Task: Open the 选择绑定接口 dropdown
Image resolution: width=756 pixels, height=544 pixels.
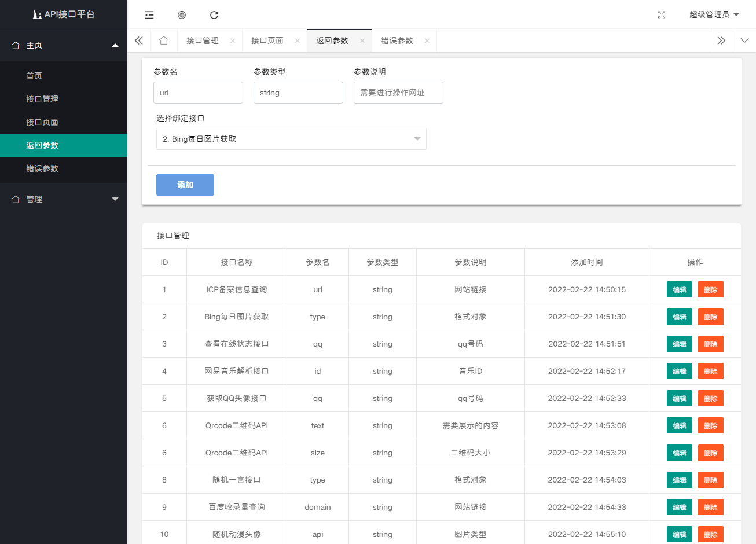Action: click(x=291, y=139)
